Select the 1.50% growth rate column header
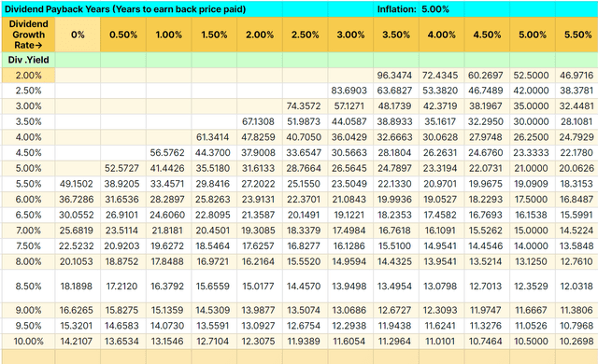 (214, 35)
